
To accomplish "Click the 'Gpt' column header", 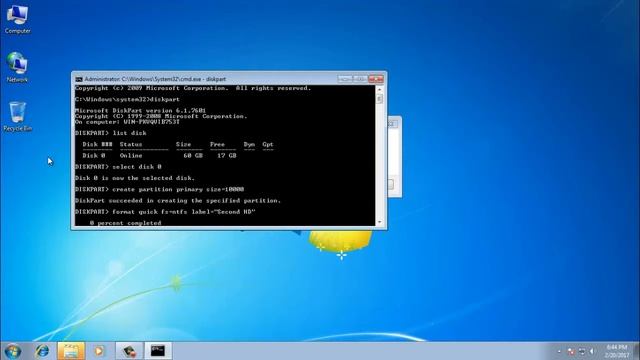I will (268, 144).
